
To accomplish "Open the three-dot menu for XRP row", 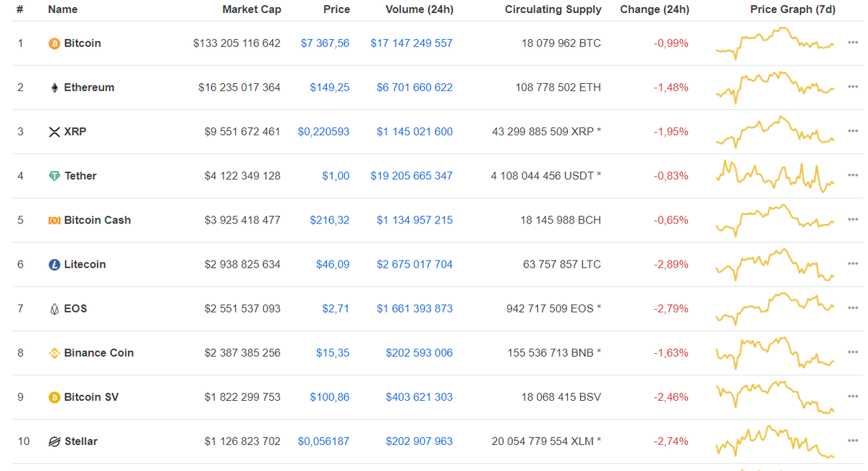I will tap(853, 132).
